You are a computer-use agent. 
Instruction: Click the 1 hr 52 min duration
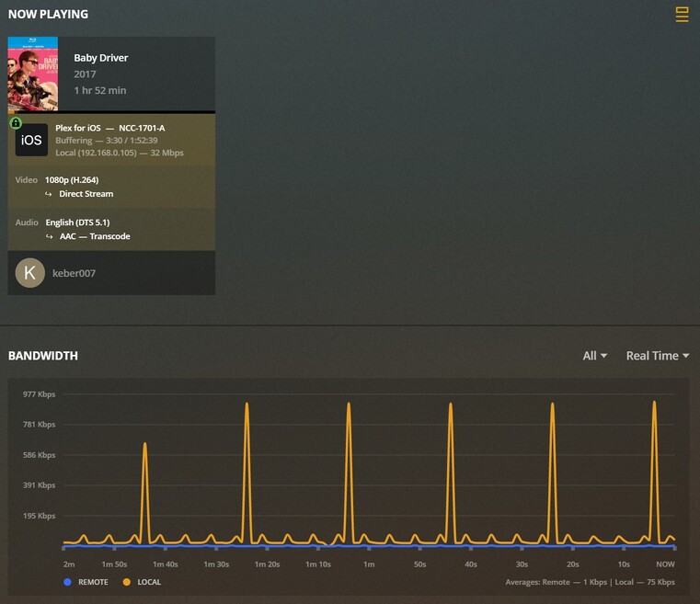(x=100, y=90)
